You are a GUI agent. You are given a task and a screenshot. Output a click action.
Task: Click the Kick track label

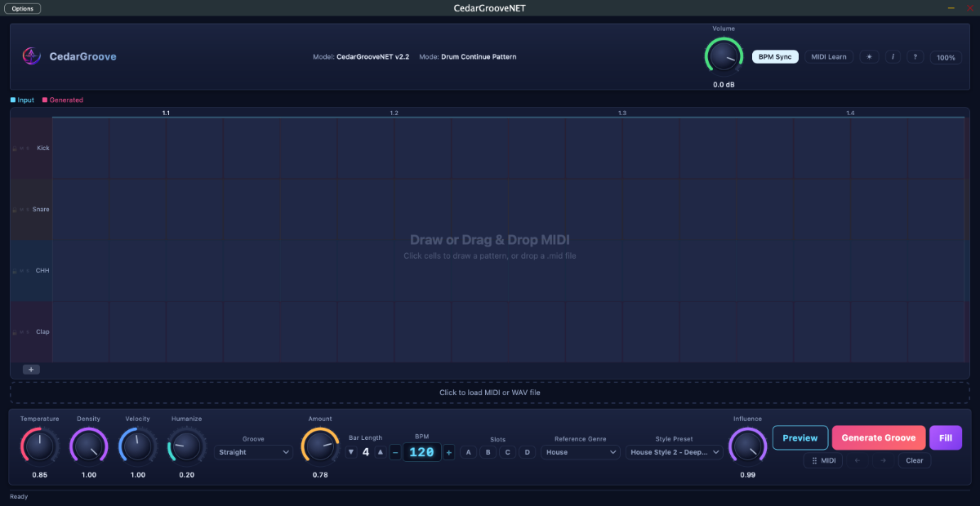coord(43,149)
